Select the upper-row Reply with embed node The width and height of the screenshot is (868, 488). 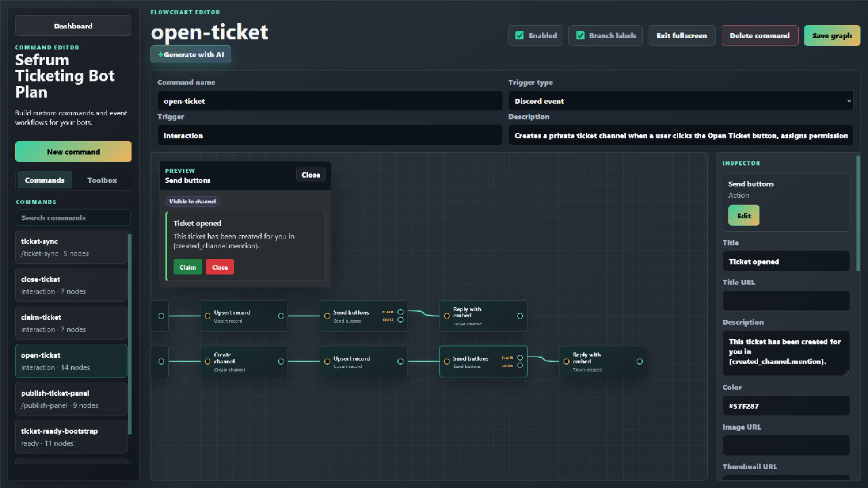click(x=484, y=316)
